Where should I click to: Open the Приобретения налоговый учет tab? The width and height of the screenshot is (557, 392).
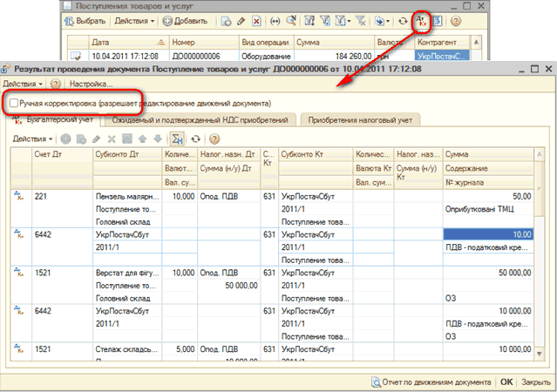click(x=360, y=119)
